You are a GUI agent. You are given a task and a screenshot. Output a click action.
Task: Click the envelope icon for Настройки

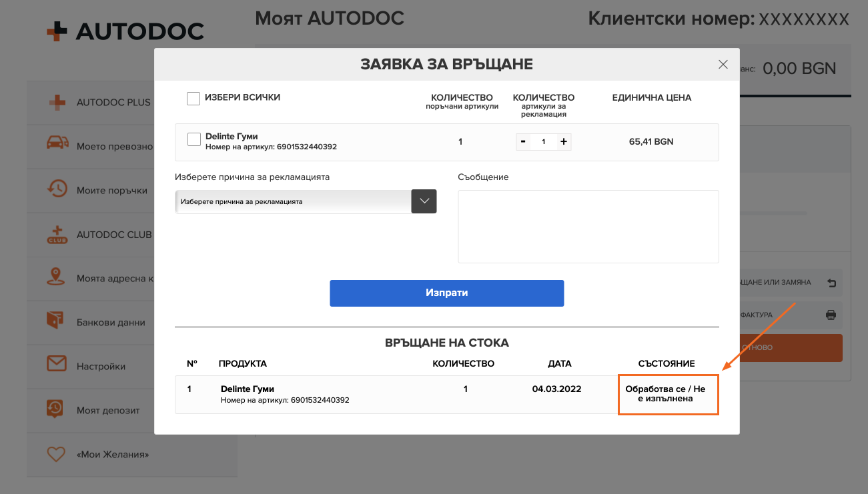tap(57, 365)
